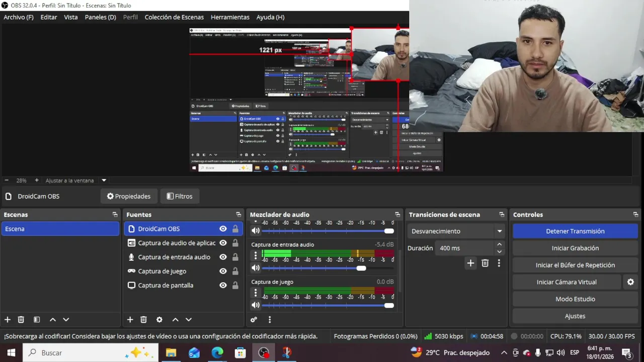Remove the selected source with the trash icon

pos(143,319)
